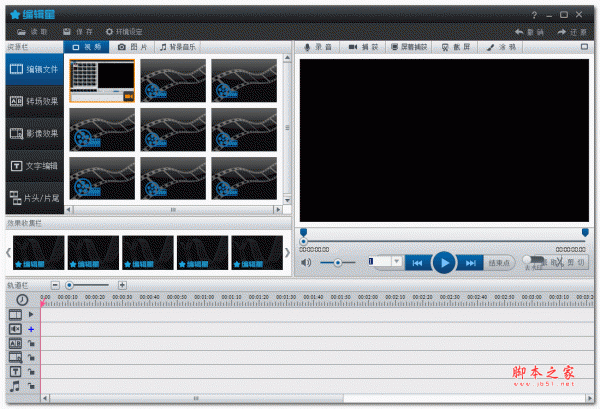Click the timeline zoom slider track
Screen dimensions: 600x409
(x=95, y=285)
